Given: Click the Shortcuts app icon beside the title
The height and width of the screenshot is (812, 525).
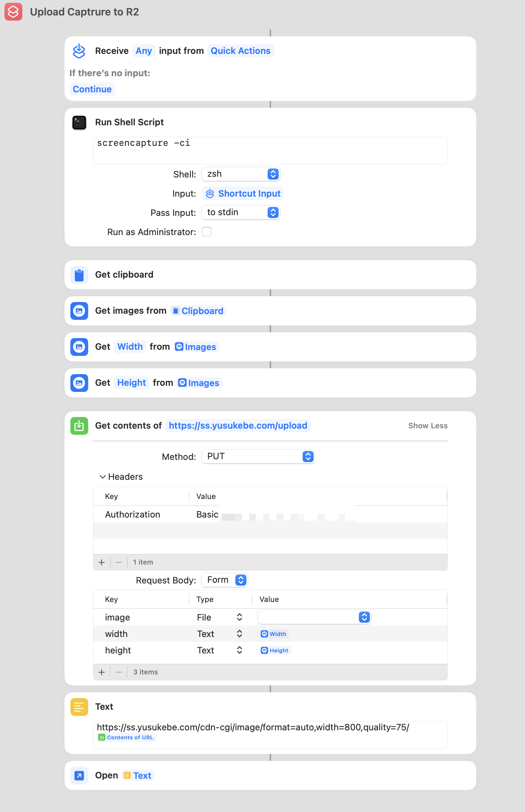Looking at the screenshot, I should (13, 12).
